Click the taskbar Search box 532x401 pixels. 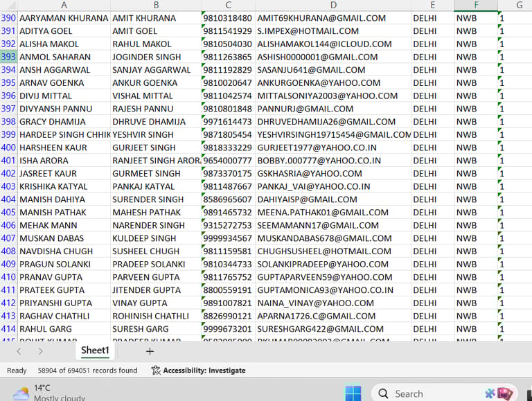click(429, 393)
